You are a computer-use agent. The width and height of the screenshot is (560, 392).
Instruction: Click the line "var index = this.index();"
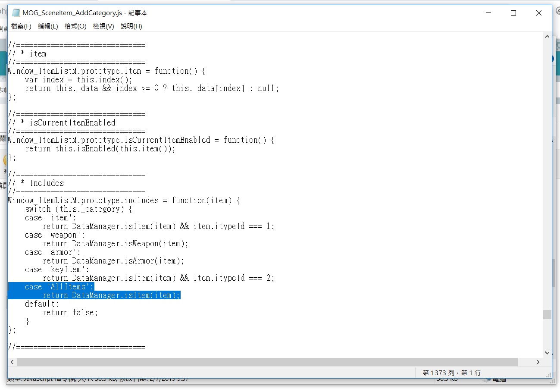click(78, 80)
